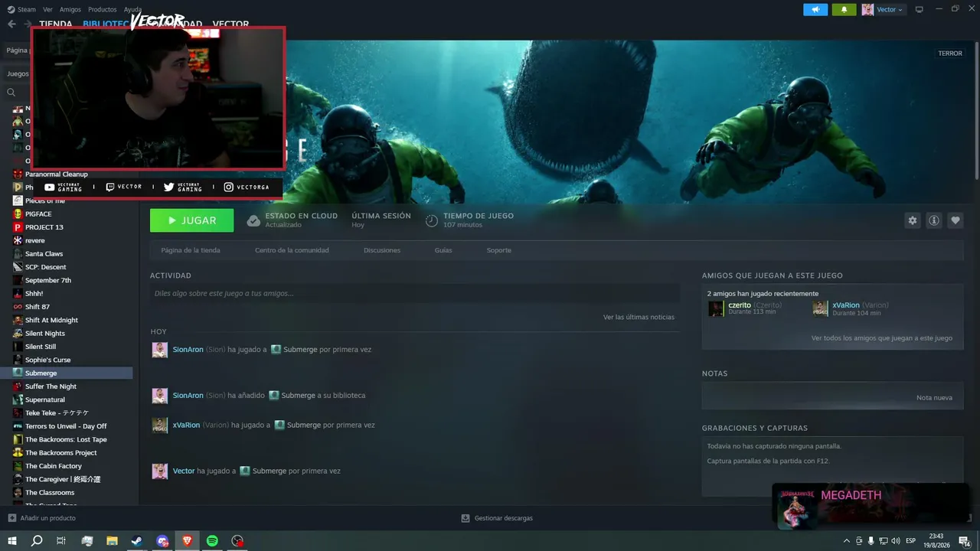Select Supernatural in the game list
Viewport: 980px width, 551px height.
click(x=45, y=399)
